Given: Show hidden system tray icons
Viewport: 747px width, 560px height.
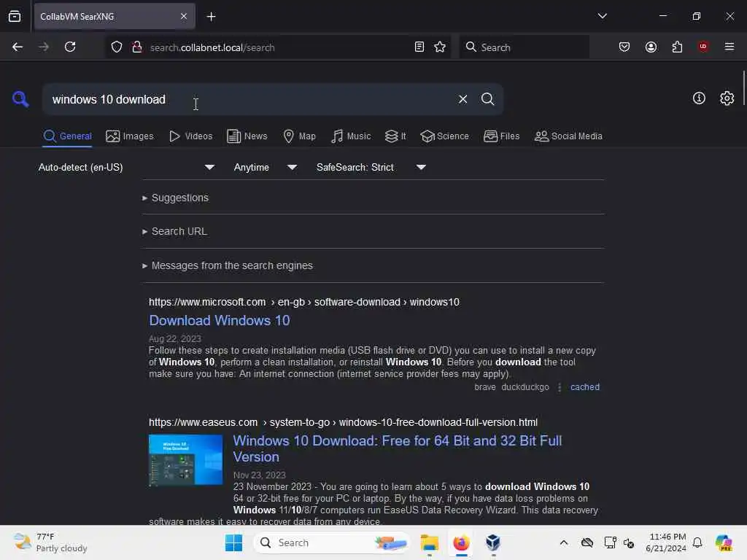Looking at the screenshot, I should click(564, 542).
